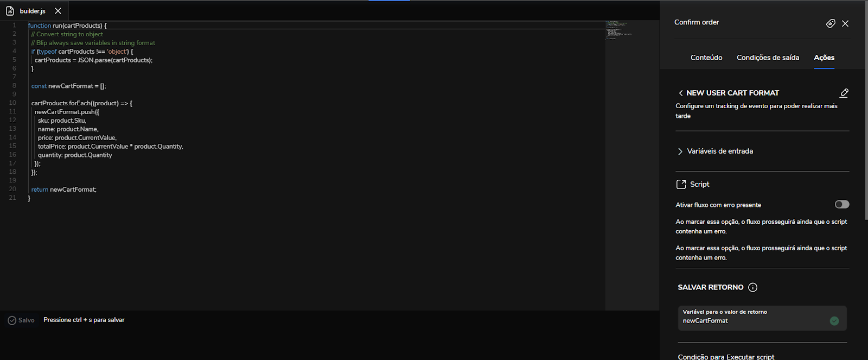Go back using arrow beside NEW USER CART FORMAT
Image resolution: width=868 pixels, height=360 pixels.
pyautogui.click(x=680, y=93)
